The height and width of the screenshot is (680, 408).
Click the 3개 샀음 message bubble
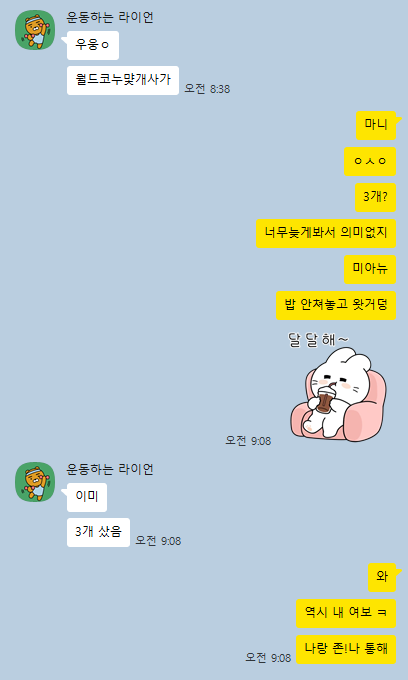coord(98,532)
